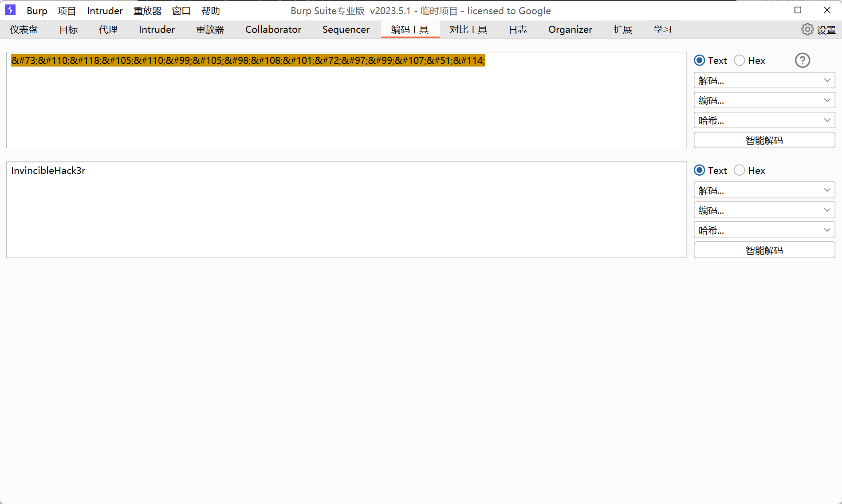Click inside the top encoded input text area
Viewport: 842px width, 504px height.
click(346, 100)
